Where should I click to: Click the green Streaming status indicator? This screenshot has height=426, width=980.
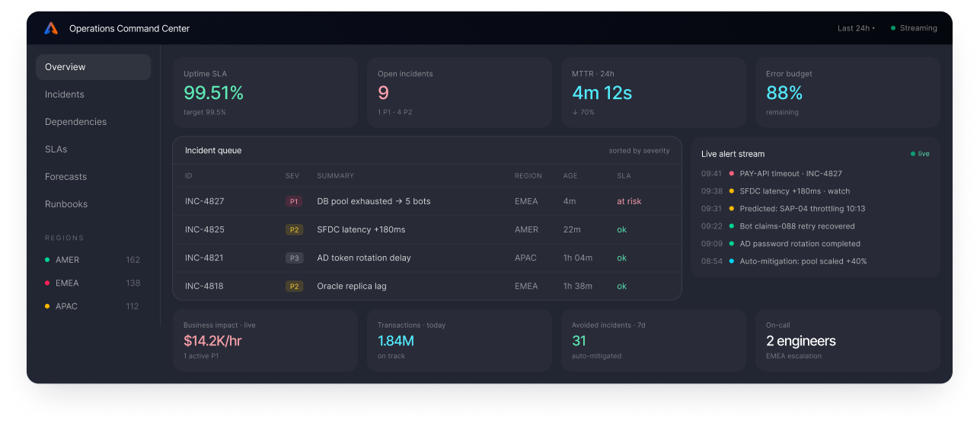coord(914,28)
